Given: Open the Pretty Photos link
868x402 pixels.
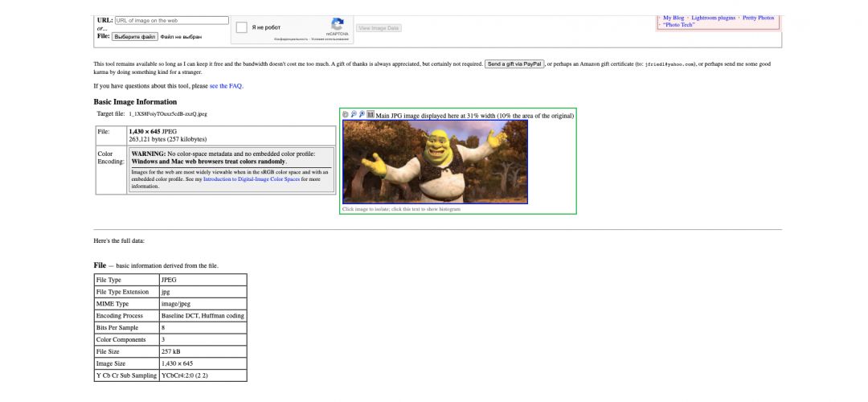Looking at the screenshot, I should tap(758, 18).
